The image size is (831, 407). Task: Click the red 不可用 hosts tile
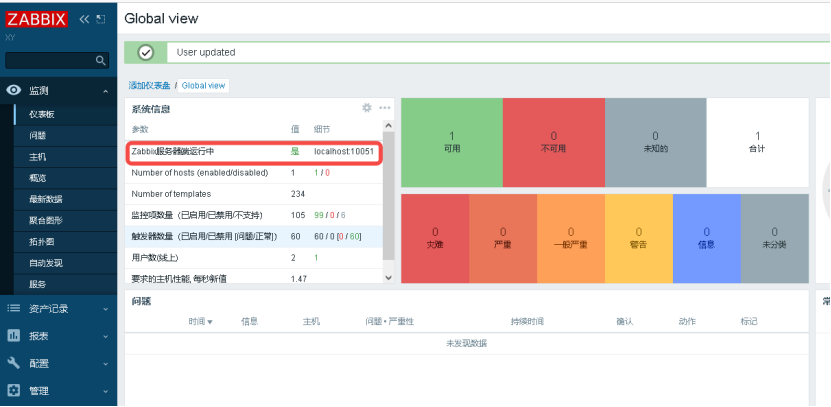pos(553,143)
